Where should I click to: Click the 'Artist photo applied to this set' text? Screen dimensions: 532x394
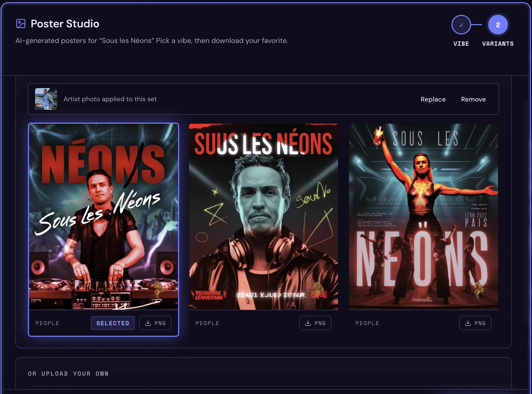click(110, 99)
